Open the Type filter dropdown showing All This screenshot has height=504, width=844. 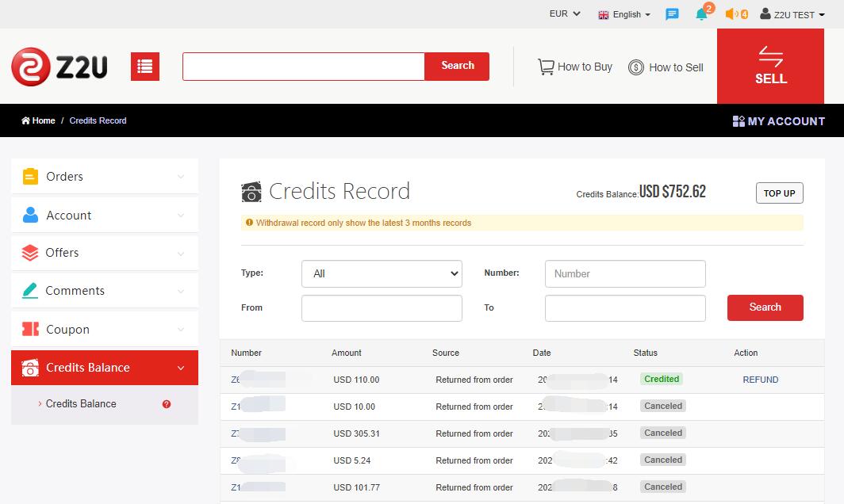(382, 273)
